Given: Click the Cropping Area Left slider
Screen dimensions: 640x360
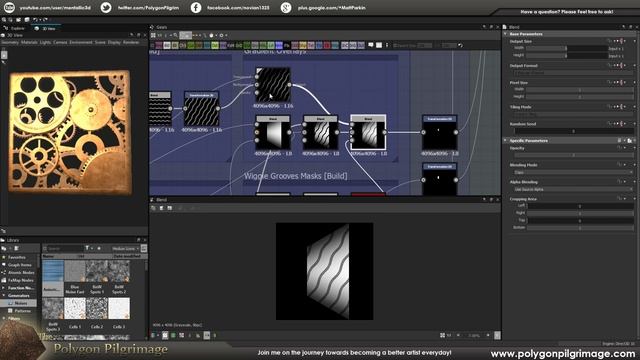Looking at the screenshot, I should [580, 206].
